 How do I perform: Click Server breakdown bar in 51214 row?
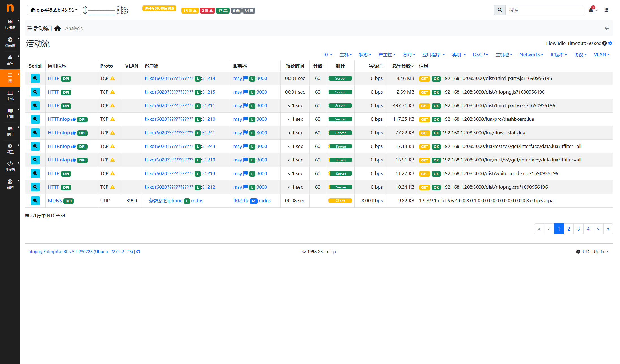340,78
